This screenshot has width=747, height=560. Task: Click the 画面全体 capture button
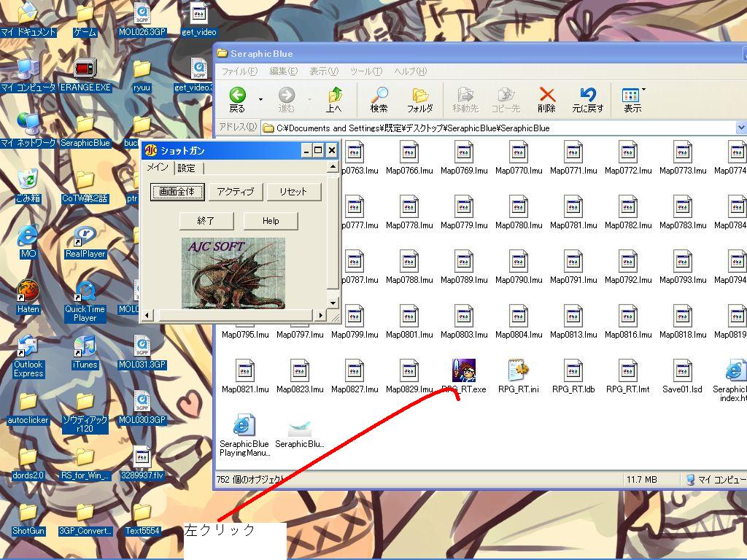pos(177,192)
